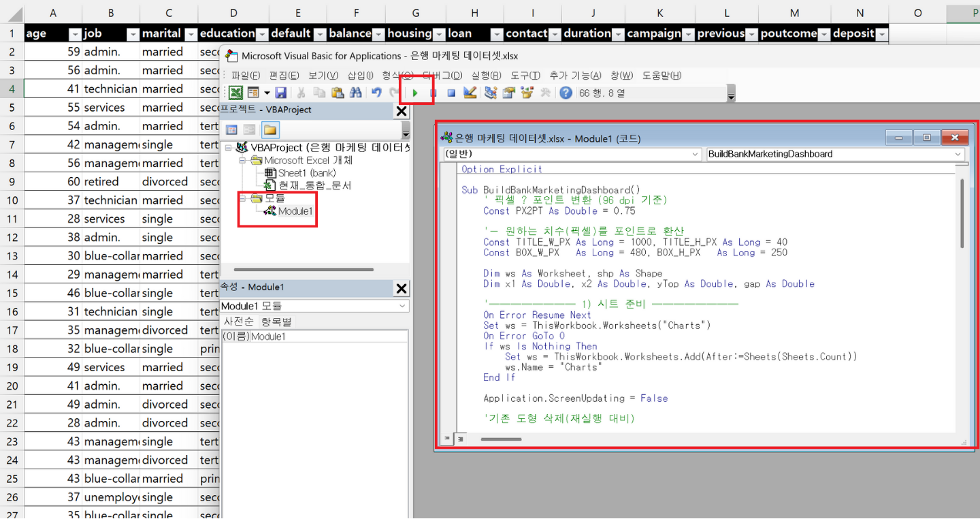Open the BuildBankMarketingDashboard procedure dropdown
This screenshot has width=980, height=519.
click(x=958, y=155)
